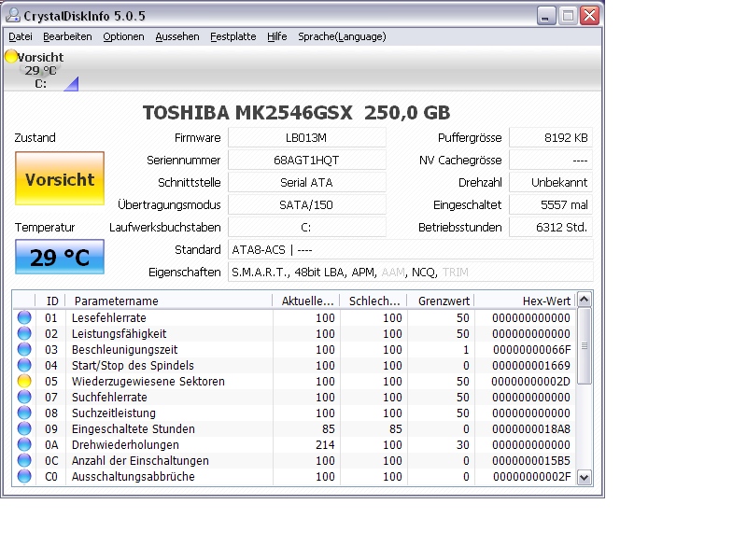Click the scroll down arrow of attribute list
Image resolution: width=747 pixels, height=560 pixels.
point(585,477)
